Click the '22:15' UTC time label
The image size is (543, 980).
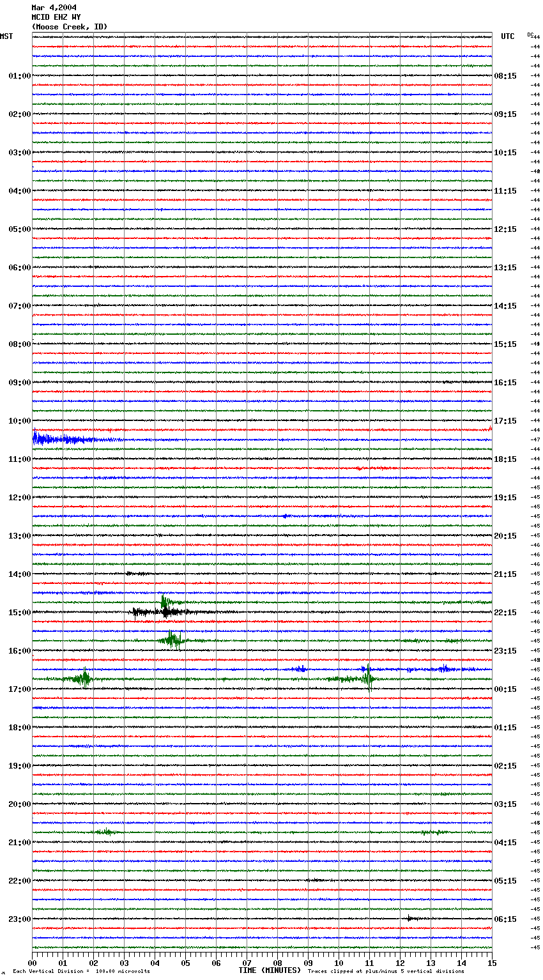505,613
